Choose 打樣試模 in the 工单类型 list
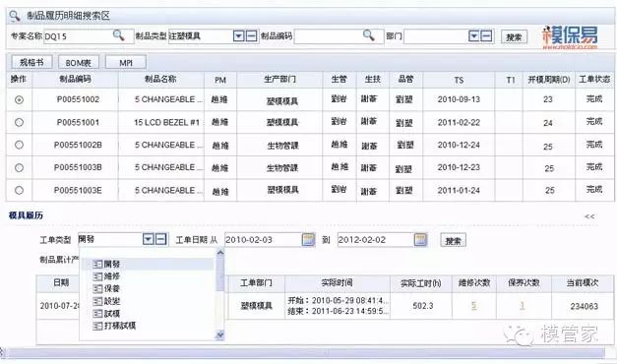Image resolution: width=617 pixels, height=364 pixels. coord(114,326)
